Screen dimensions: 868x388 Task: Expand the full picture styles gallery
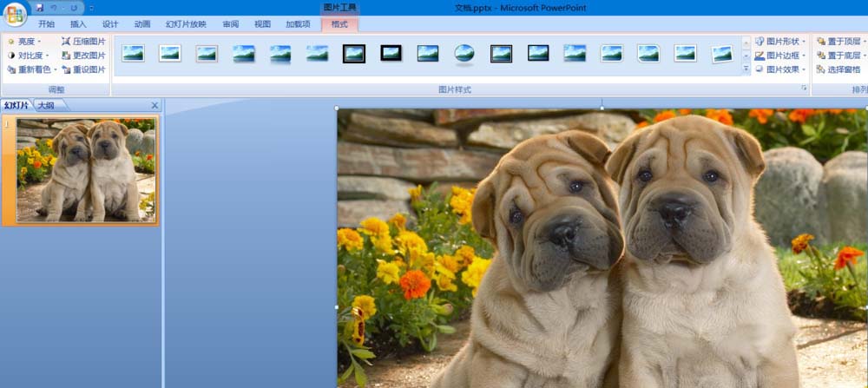(746, 69)
